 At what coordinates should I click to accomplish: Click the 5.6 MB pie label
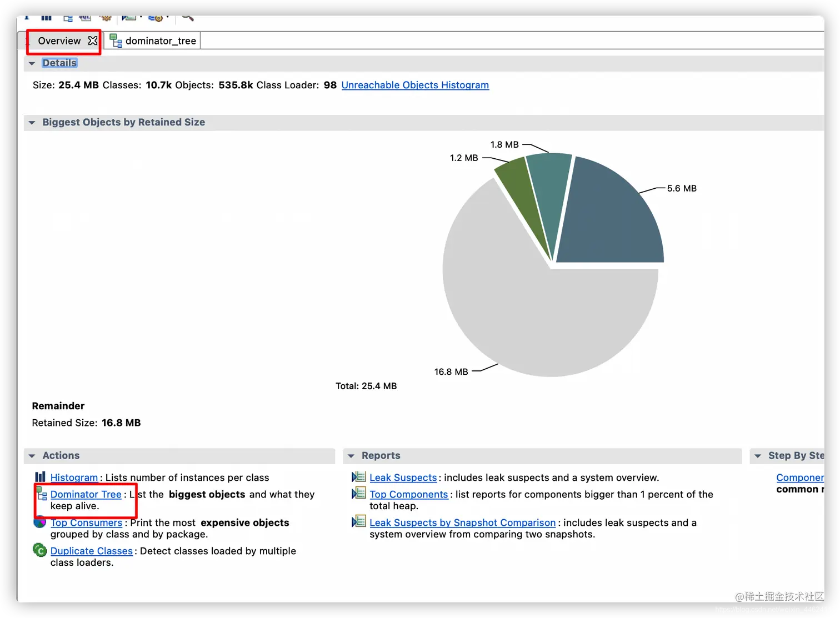click(682, 188)
